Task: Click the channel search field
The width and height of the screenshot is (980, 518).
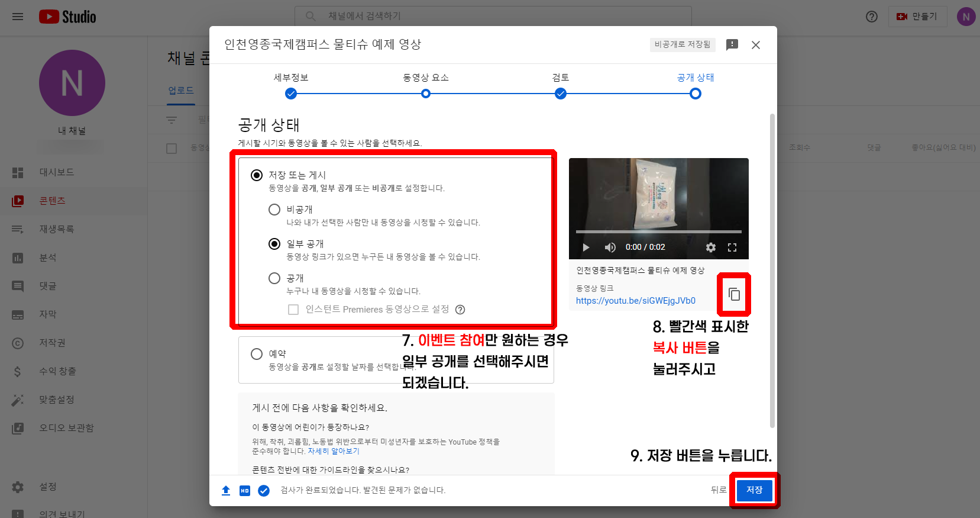Action: 493,16
